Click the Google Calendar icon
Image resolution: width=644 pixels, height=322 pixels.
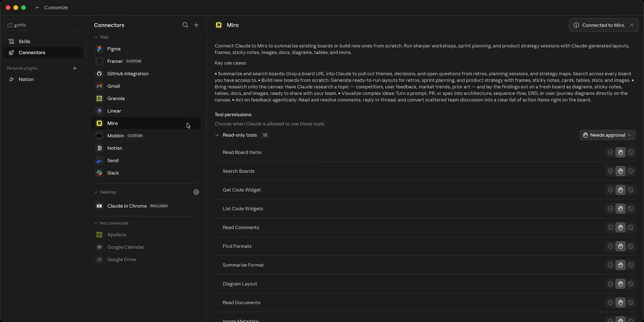point(99,247)
